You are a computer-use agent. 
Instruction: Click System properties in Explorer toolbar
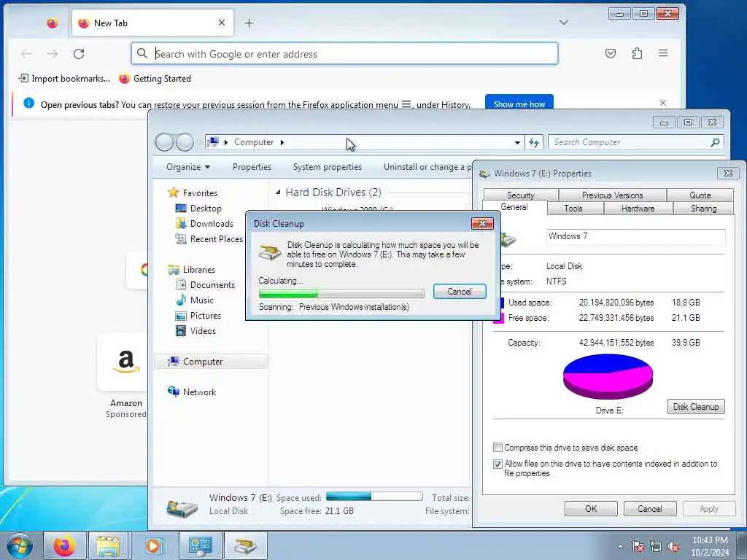click(328, 167)
